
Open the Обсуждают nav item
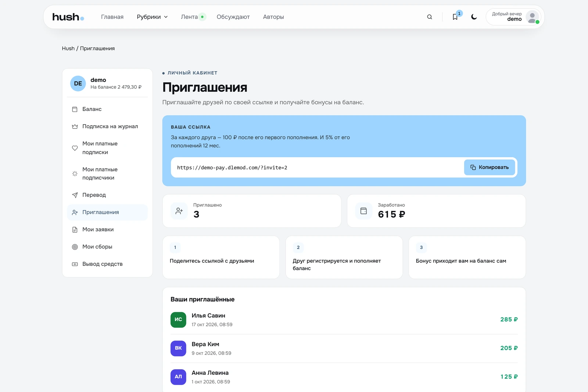(233, 17)
